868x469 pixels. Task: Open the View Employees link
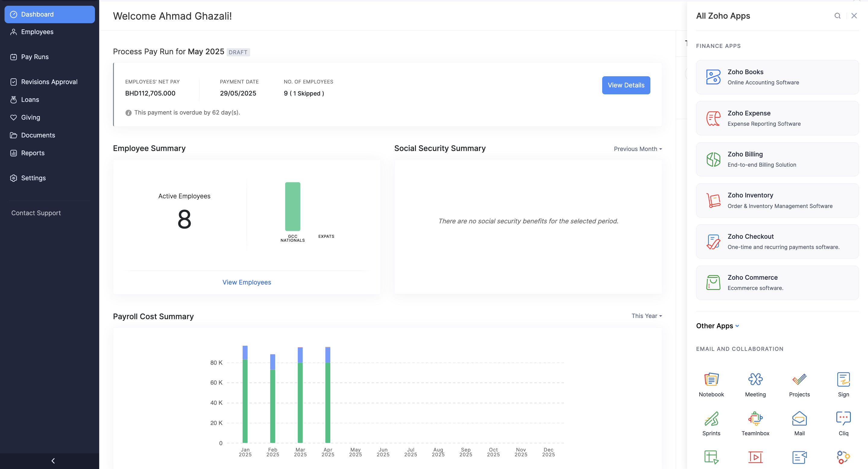coord(247,282)
